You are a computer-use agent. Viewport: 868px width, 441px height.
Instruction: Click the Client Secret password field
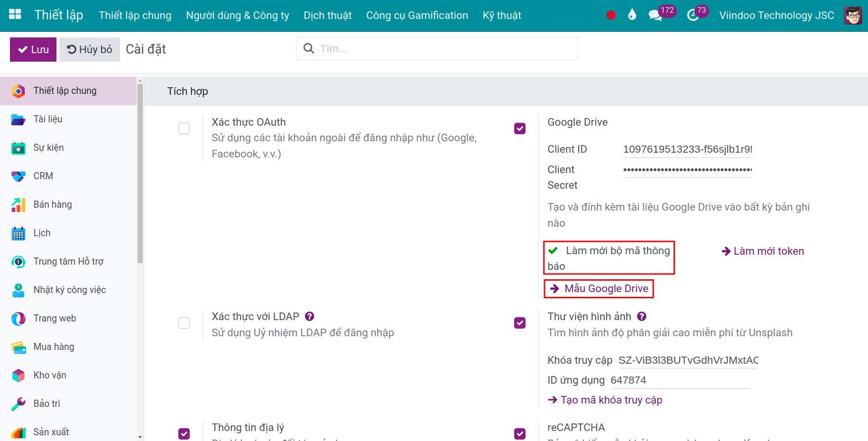click(688, 170)
